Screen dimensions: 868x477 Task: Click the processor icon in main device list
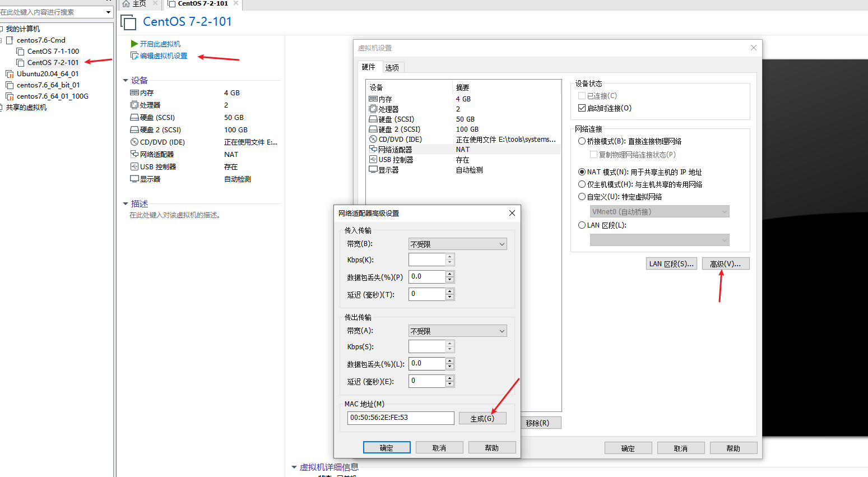(134, 105)
